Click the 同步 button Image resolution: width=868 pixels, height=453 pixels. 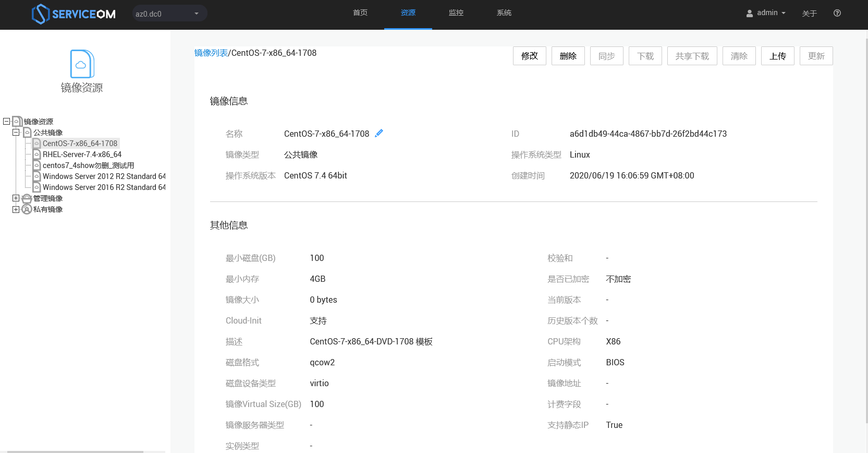click(x=607, y=56)
